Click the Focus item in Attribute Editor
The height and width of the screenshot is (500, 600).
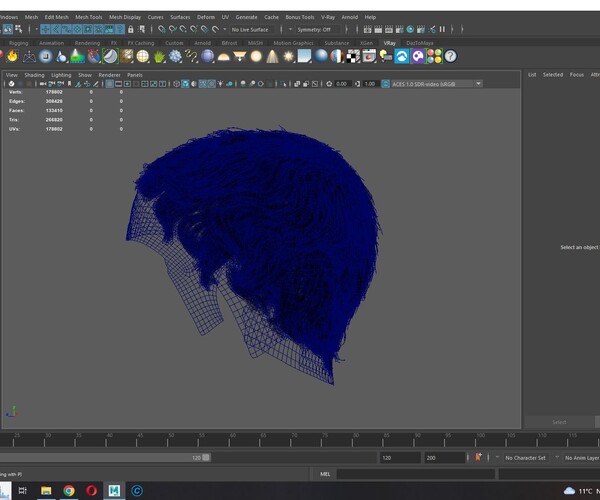coord(577,75)
